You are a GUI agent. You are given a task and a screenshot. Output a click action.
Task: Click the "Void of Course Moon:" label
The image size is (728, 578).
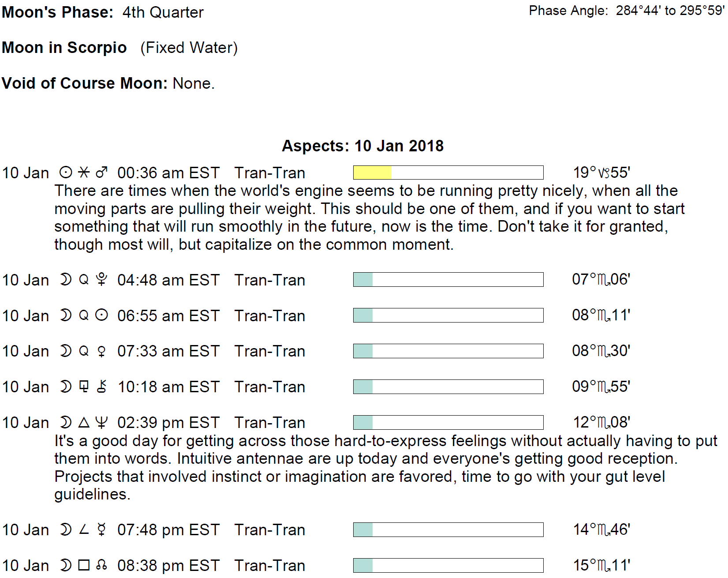click(x=85, y=83)
